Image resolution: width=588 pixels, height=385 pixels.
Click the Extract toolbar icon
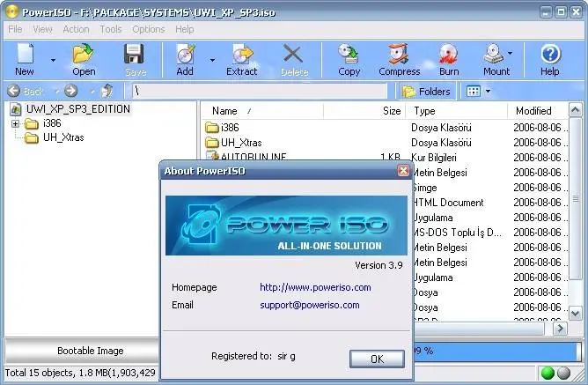(x=242, y=54)
